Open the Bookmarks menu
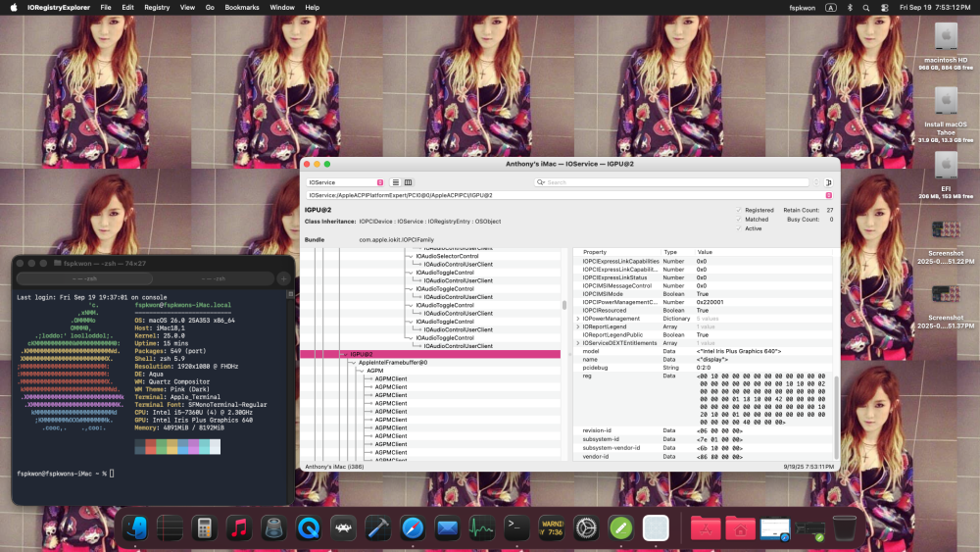Image resolution: width=980 pixels, height=552 pixels. [x=242, y=8]
